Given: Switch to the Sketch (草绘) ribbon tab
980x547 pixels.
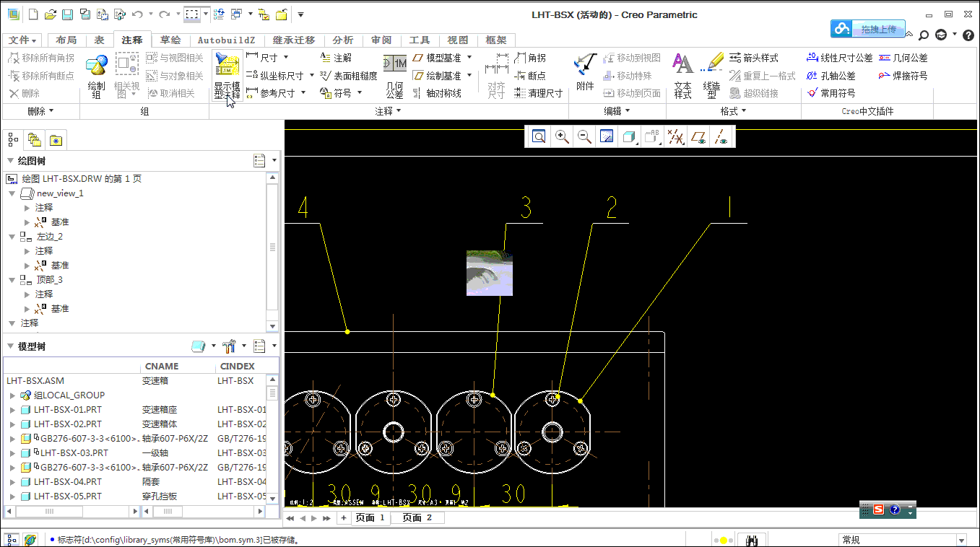Looking at the screenshot, I should click(x=170, y=40).
